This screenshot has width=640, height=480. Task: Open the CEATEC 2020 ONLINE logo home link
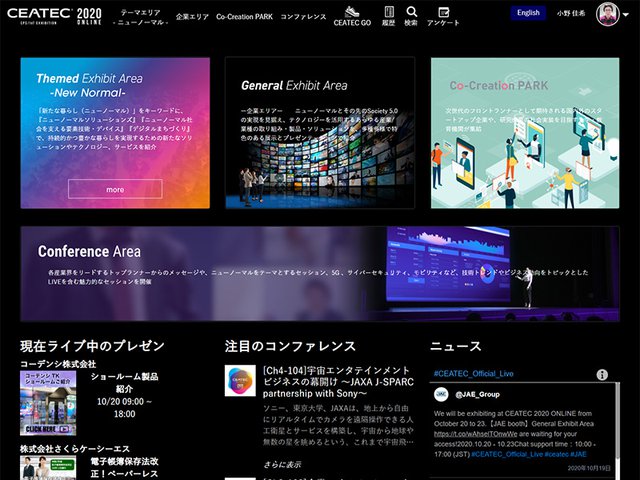(54, 16)
